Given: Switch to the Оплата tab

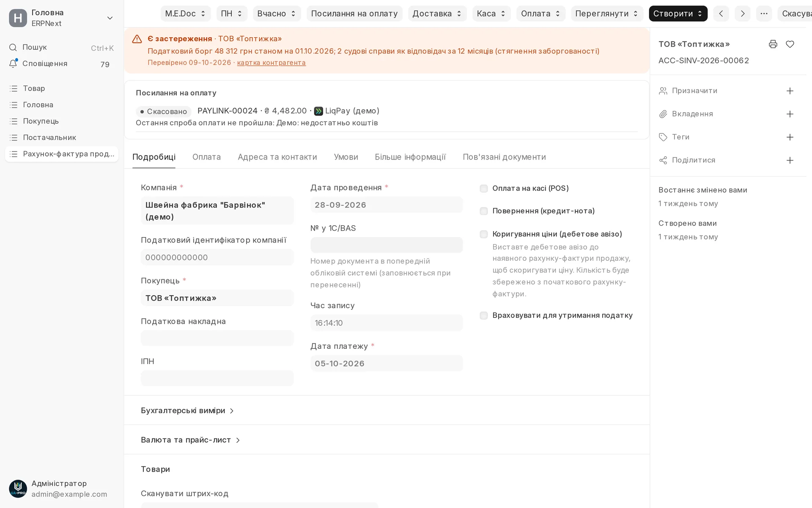Looking at the screenshot, I should (x=206, y=157).
